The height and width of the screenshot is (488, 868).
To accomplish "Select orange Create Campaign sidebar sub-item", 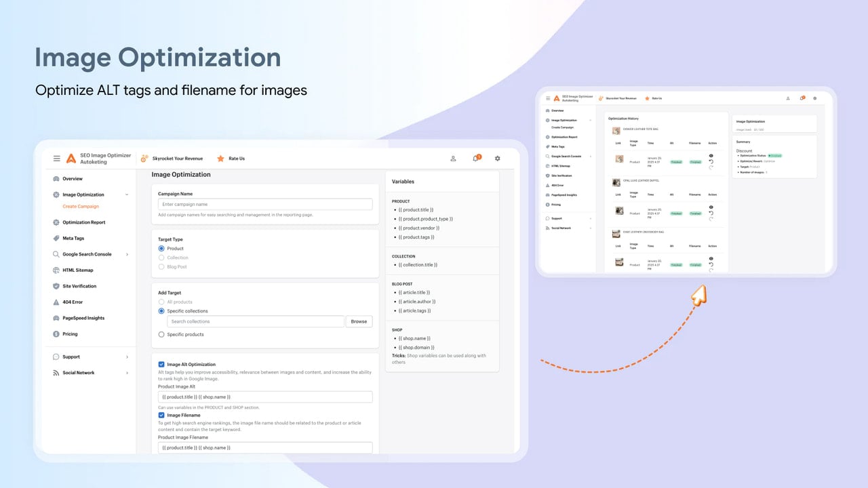I will (x=81, y=206).
